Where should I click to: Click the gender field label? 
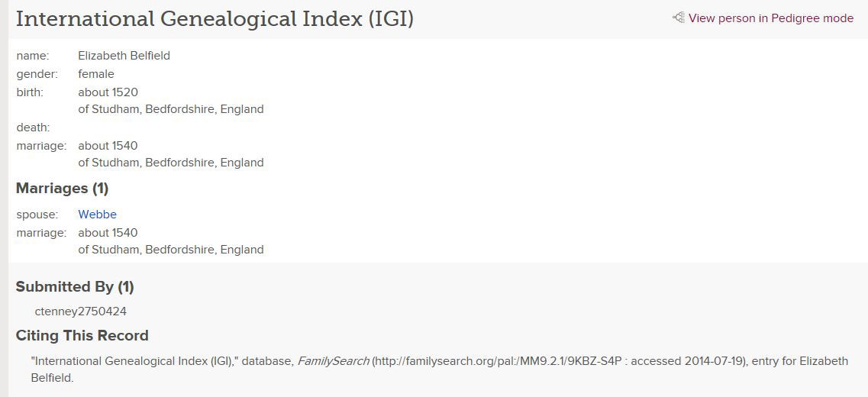point(37,74)
